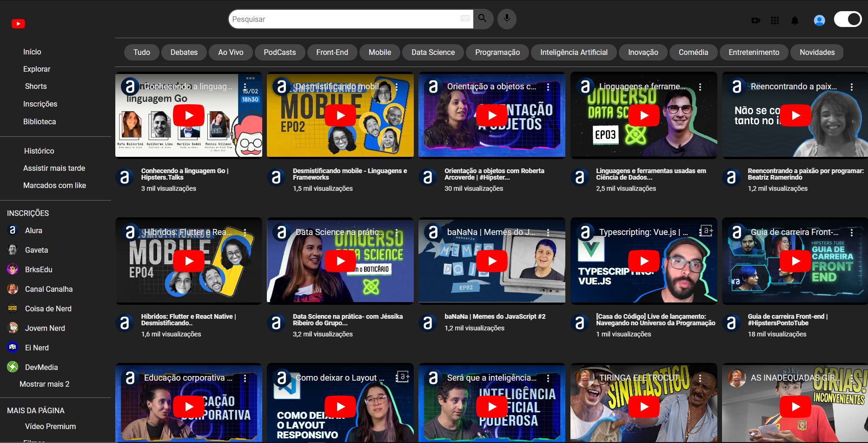Click the create video camera icon
The height and width of the screenshot is (443, 868).
click(756, 20)
